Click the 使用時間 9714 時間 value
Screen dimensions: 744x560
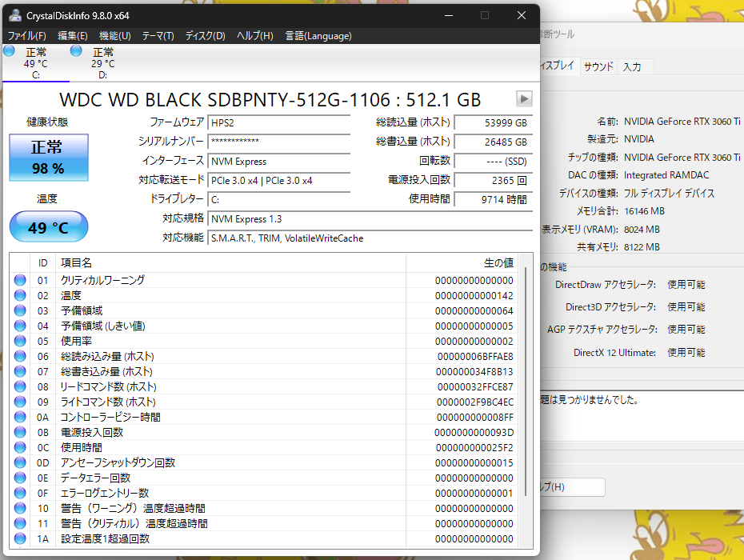(x=494, y=199)
